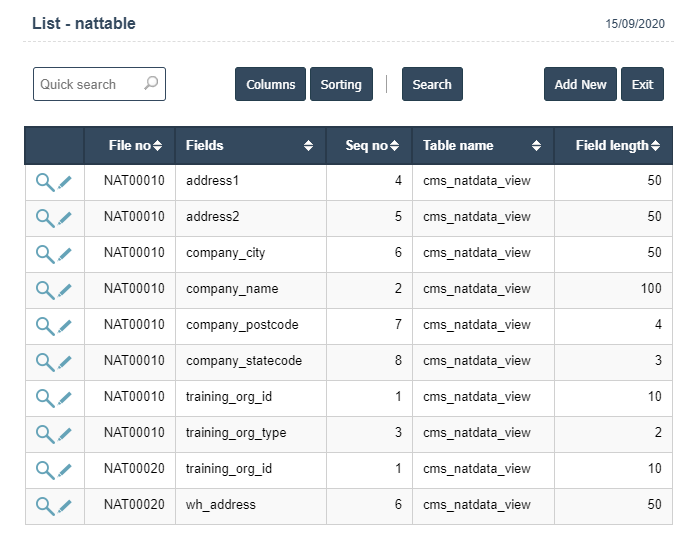Image resolution: width=695 pixels, height=537 pixels.
Task: Click the pencil edit icon for address2 row
Action: click(65, 218)
